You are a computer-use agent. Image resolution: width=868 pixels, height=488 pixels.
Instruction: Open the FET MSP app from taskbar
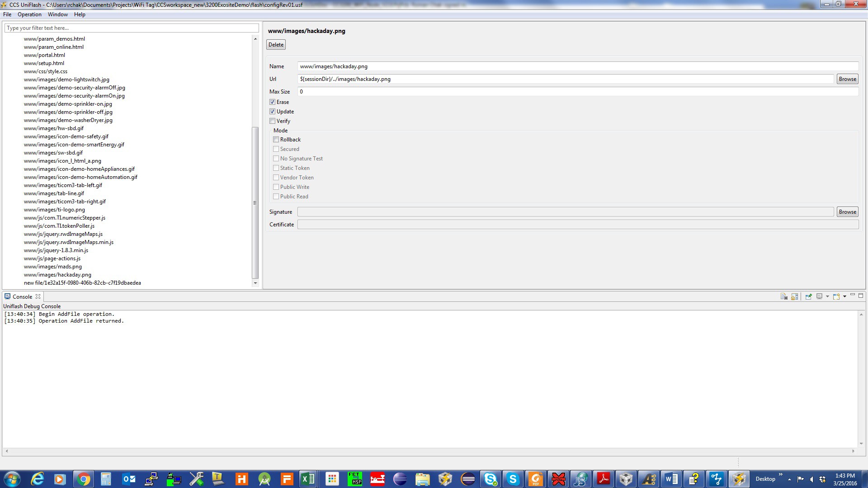(354, 479)
